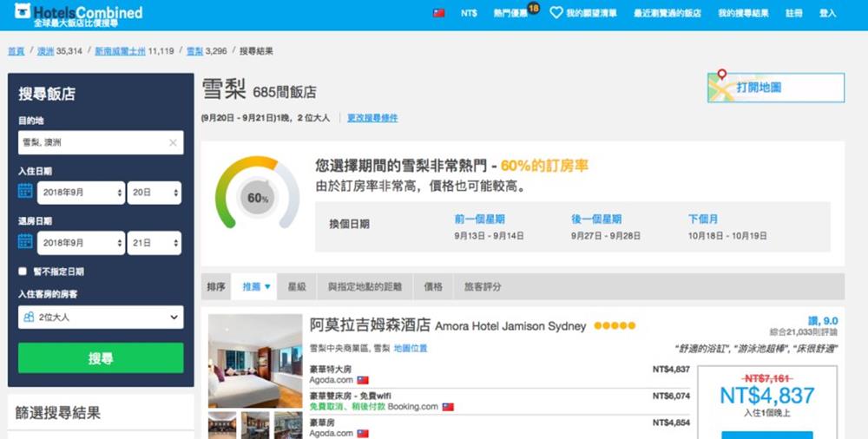Screen dimensions: 868x439
Task: Open check-in month dropdown 2018年9月
Action: point(81,193)
